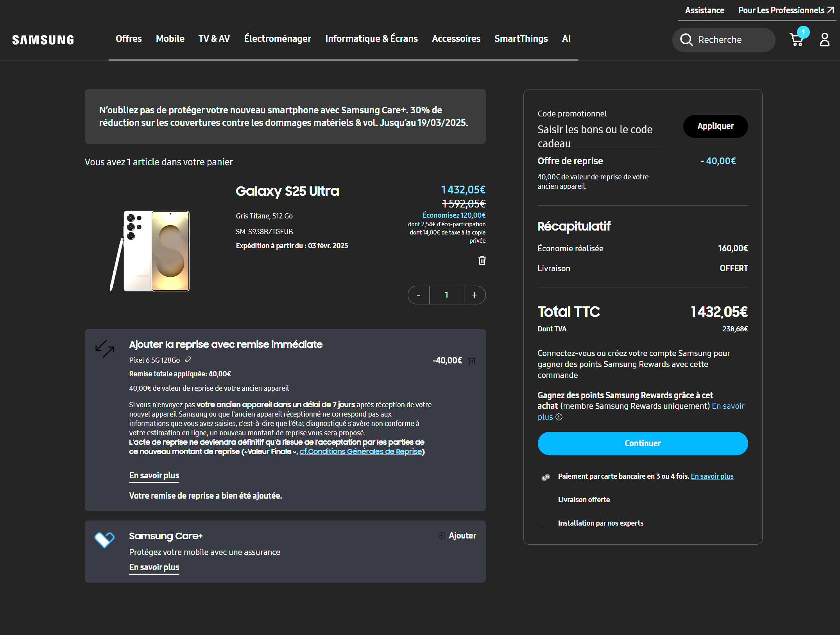
Task: Click the Samsung Care+ Ajouter button
Action: tap(457, 535)
